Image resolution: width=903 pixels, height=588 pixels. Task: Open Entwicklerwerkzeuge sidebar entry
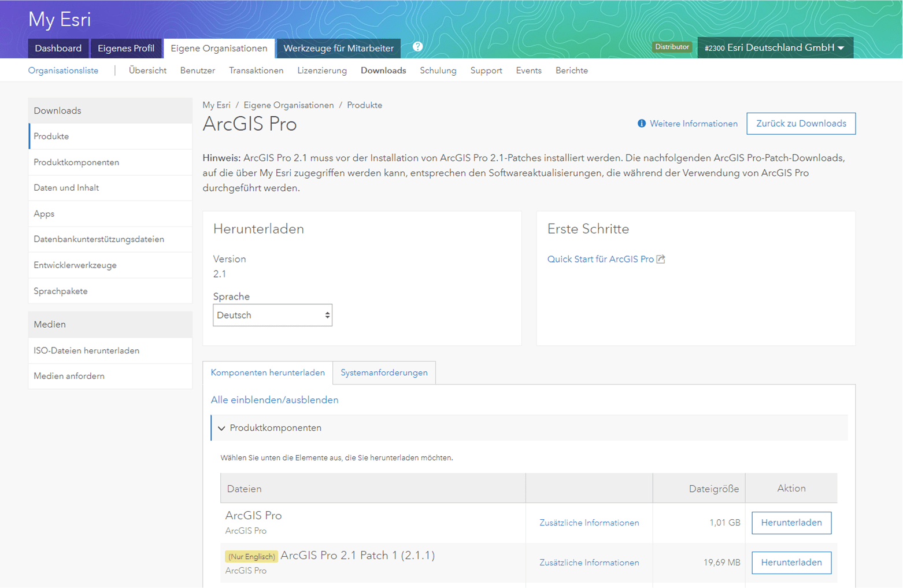tap(110, 265)
